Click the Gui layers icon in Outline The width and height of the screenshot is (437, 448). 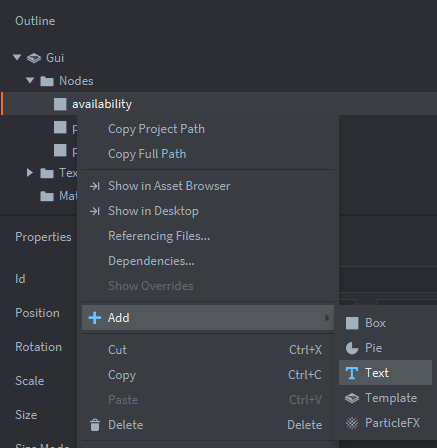click(x=34, y=58)
